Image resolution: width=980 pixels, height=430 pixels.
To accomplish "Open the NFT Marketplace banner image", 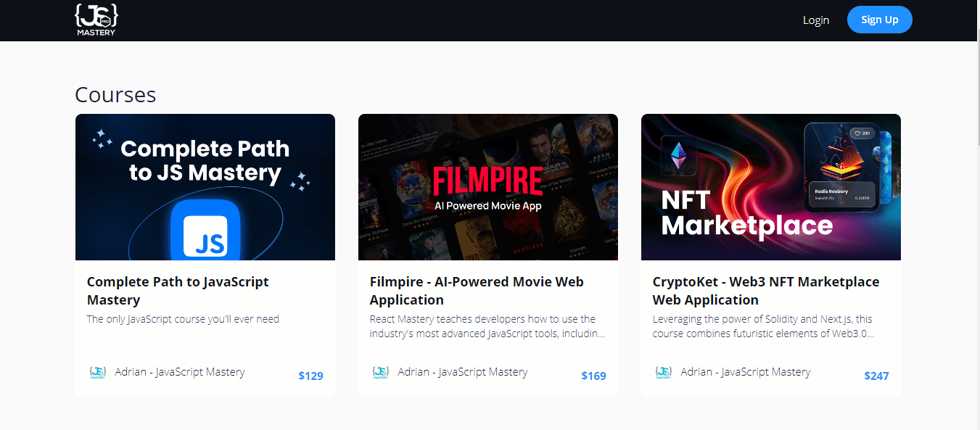I will 771,187.
